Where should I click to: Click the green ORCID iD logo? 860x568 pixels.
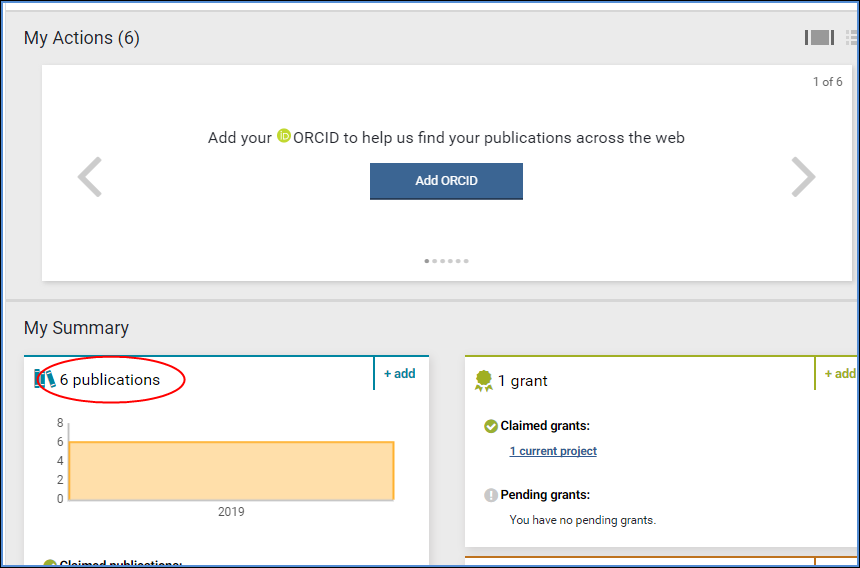284,136
